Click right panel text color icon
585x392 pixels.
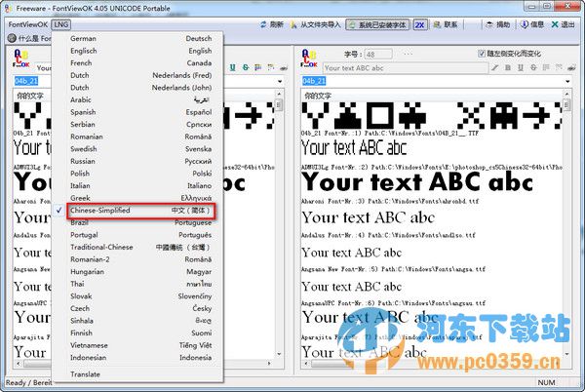[546, 67]
